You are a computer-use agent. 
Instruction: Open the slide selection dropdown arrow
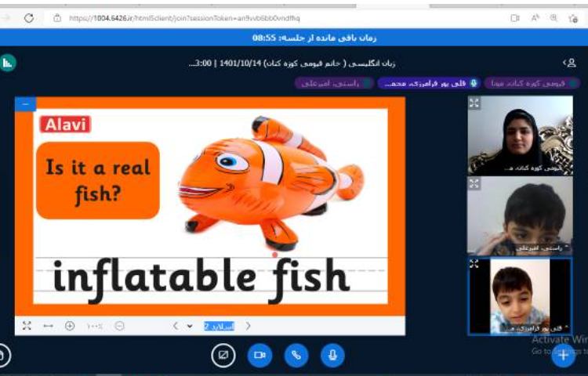(x=190, y=326)
